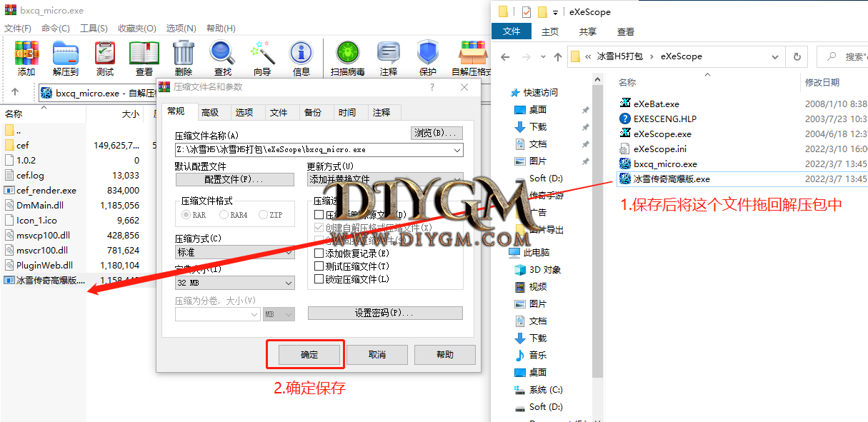Check the delete source files (D) checkbox
Viewport: 868px width, 422px height.
[x=319, y=214]
